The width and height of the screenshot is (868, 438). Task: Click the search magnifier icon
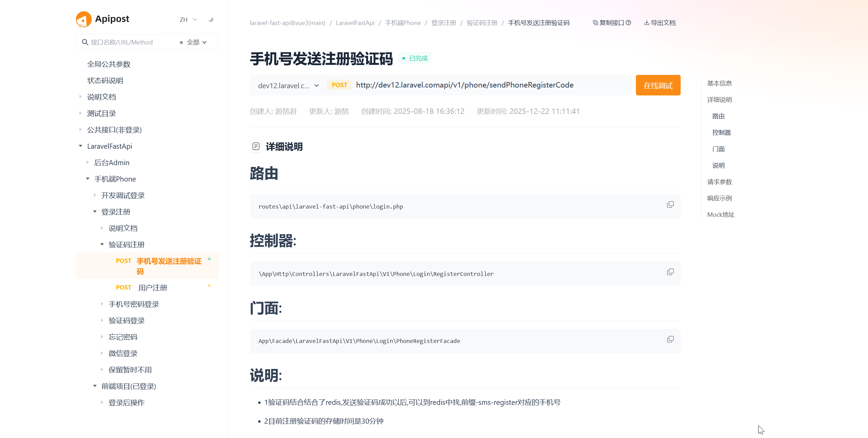[x=85, y=42]
